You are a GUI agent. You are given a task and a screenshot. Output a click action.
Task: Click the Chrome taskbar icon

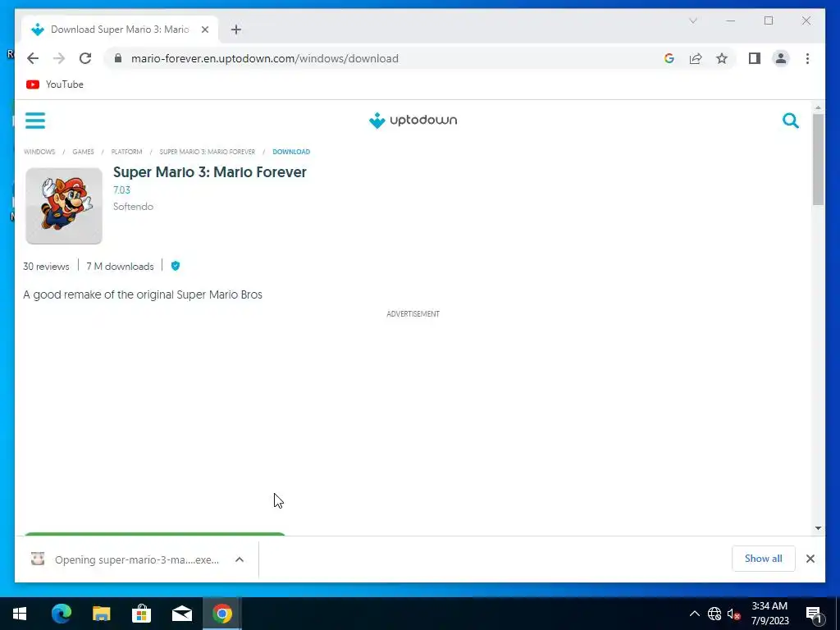coord(221,614)
